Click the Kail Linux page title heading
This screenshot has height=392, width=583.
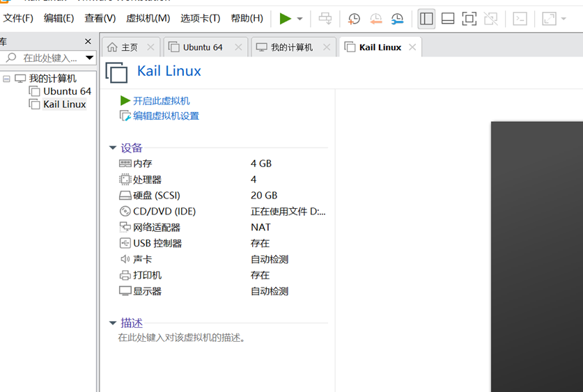point(169,70)
